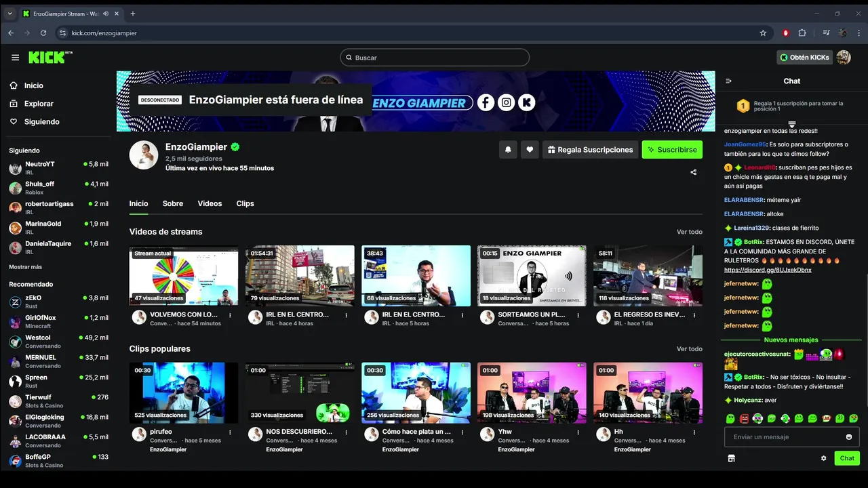Send message with Chat button
Image resolution: width=868 pixels, height=488 pixels.
(847, 458)
